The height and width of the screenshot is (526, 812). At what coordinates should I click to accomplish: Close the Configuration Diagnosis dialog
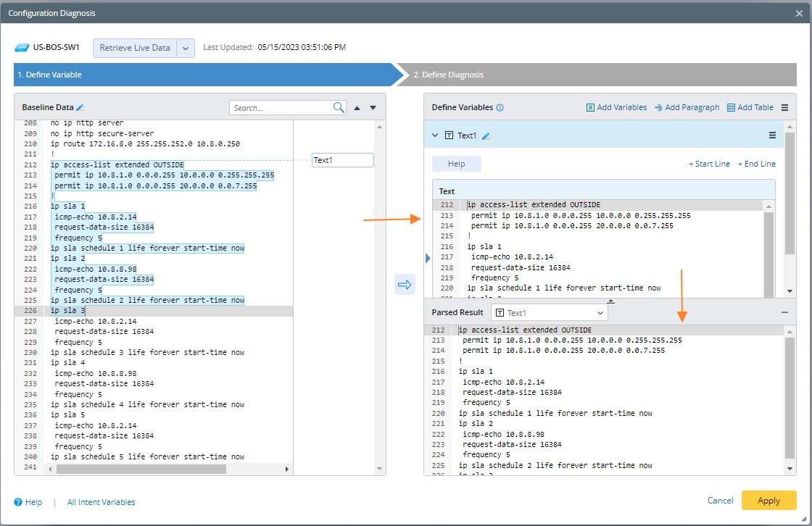click(x=799, y=14)
